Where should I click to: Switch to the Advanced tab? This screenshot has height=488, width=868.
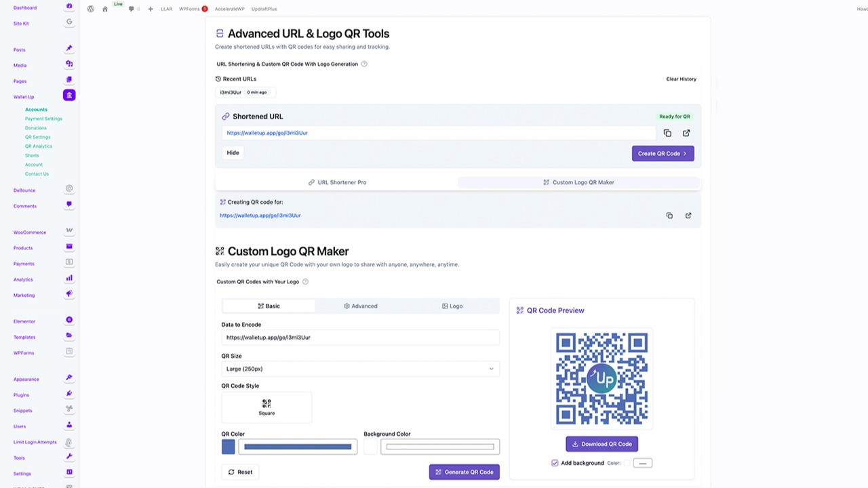360,306
